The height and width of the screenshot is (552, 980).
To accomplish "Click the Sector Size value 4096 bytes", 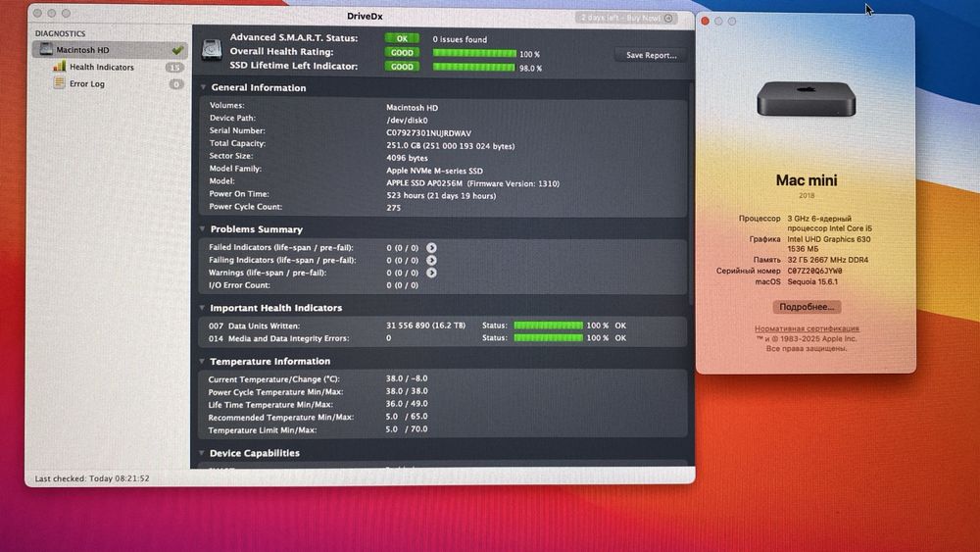I will click(x=407, y=158).
